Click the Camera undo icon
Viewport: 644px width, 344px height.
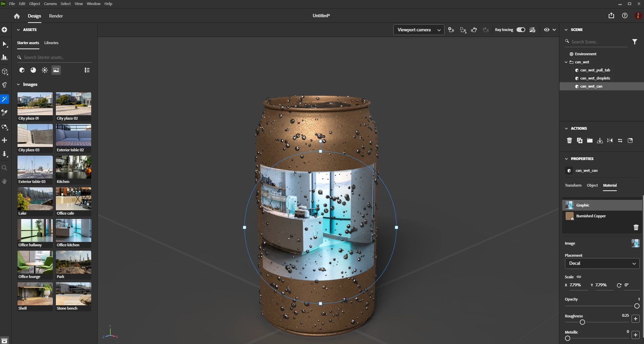(474, 30)
